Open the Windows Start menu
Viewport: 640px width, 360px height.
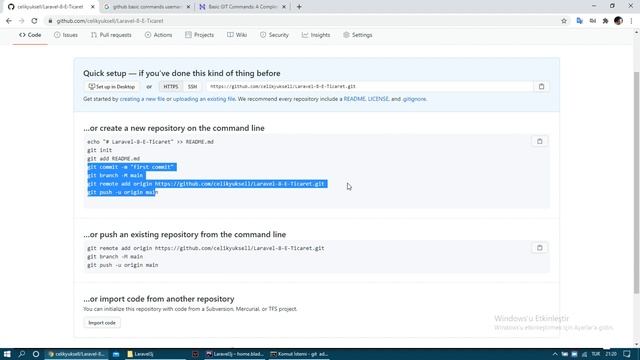pos(7,354)
